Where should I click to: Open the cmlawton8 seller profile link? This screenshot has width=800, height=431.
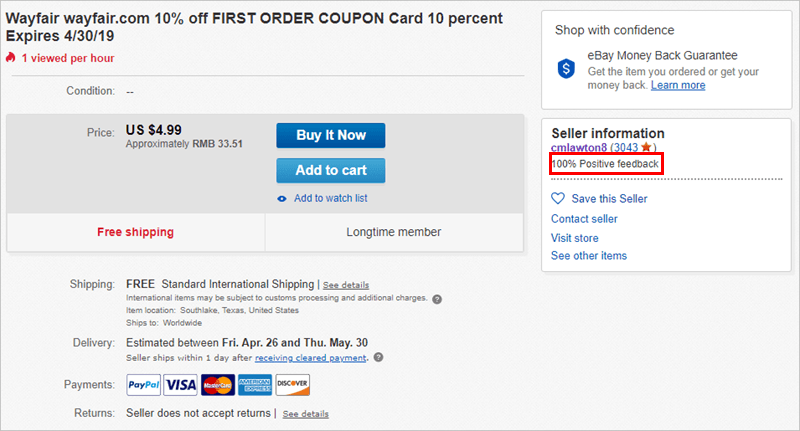579,148
